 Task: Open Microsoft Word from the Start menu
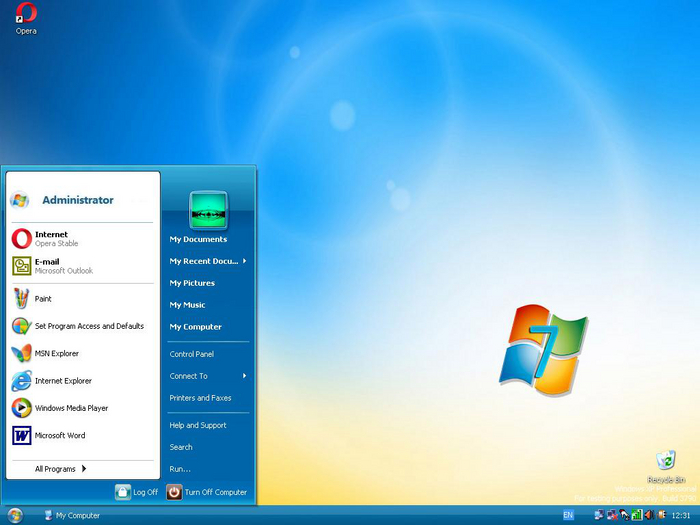coord(59,436)
